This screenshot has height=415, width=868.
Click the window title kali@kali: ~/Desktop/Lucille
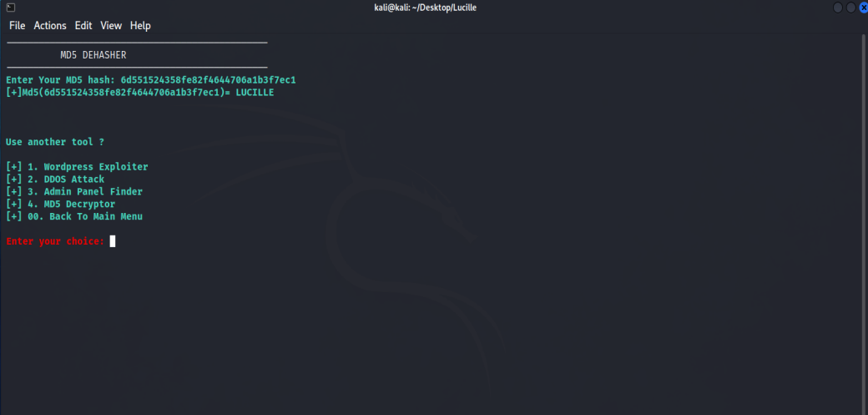click(x=425, y=8)
